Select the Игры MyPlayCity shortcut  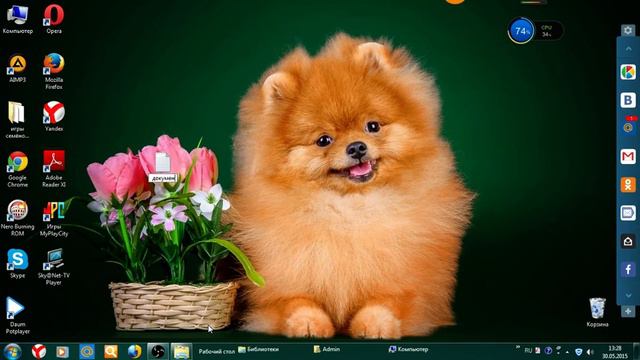point(54,219)
